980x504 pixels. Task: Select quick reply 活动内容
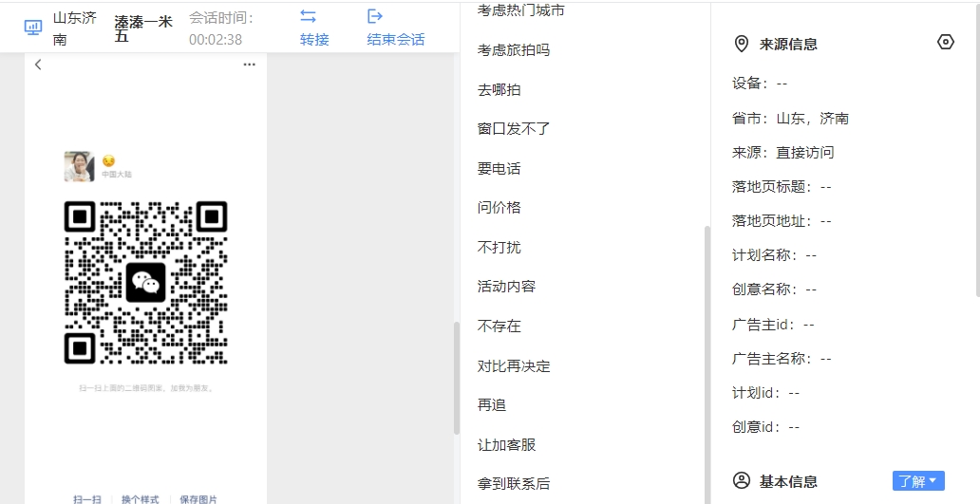(507, 286)
